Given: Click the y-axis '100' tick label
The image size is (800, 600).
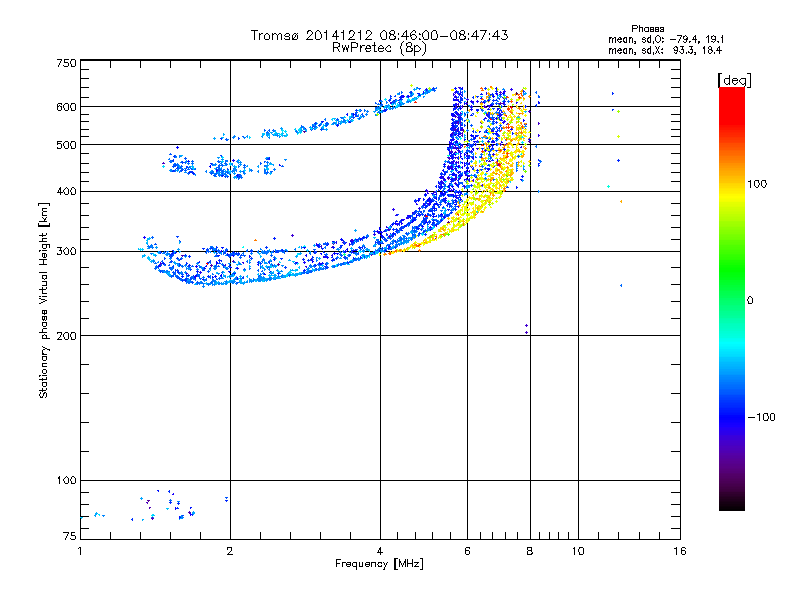Looking at the screenshot, I should [x=66, y=480].
